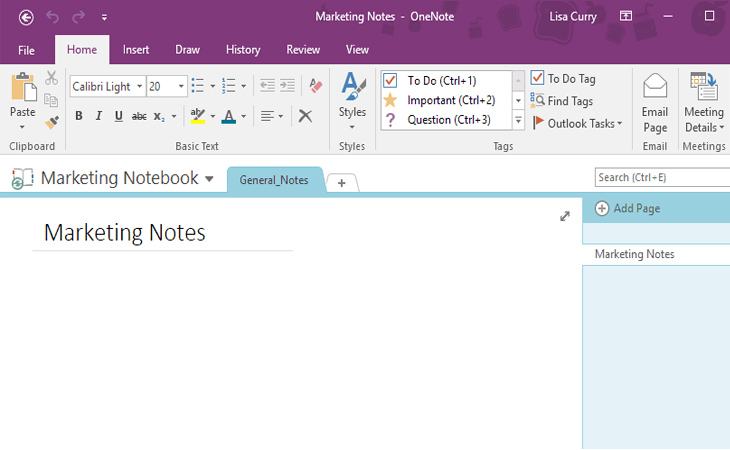Image resolution: width=730 pixels, height=450 pixels.
Task: Apply yellow text highlight color
Action: [198, 116]
